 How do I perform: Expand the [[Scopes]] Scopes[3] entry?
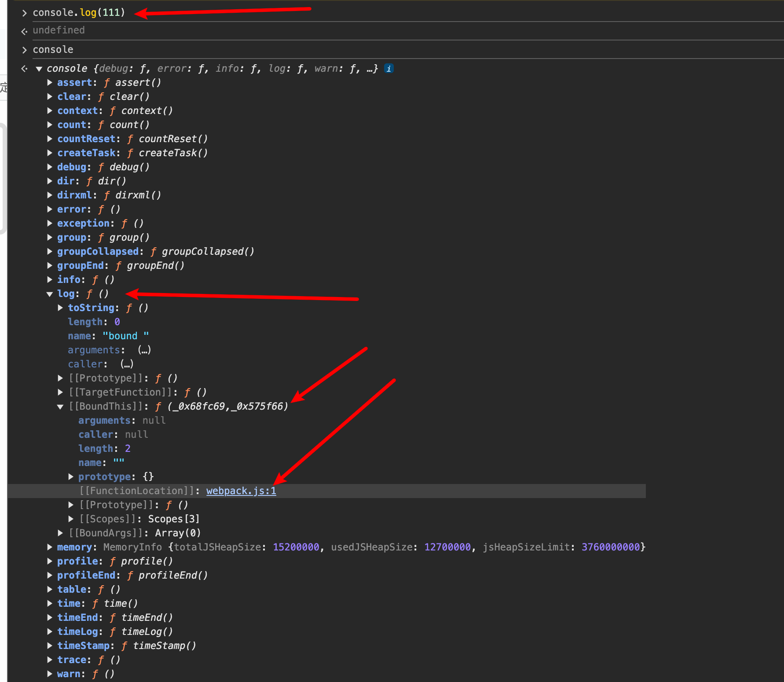click(71, 519)
